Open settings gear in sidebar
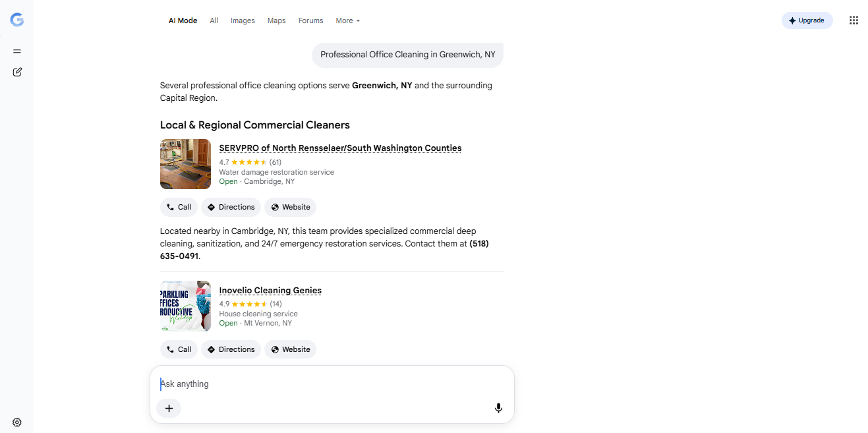This screenshot has height=433, width=868. coord(17,422)
